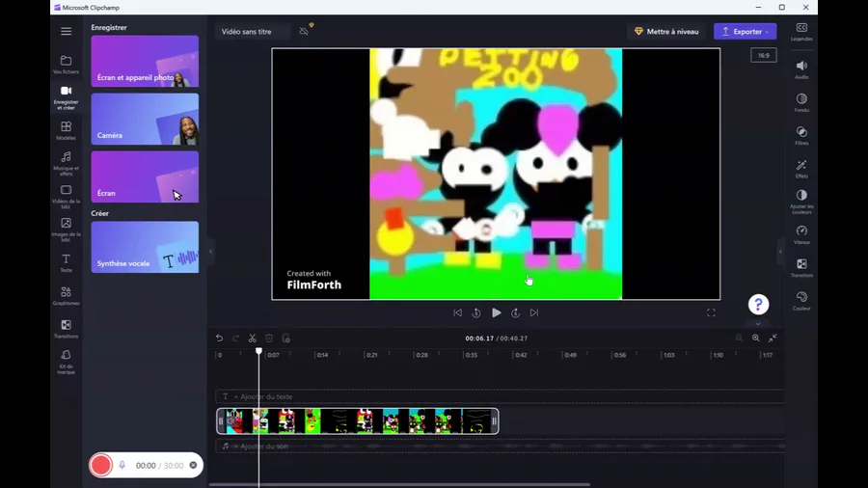This screenshot has width=868, height=488.
Task: Split clip with scissors tool
Action: (253, 339)
